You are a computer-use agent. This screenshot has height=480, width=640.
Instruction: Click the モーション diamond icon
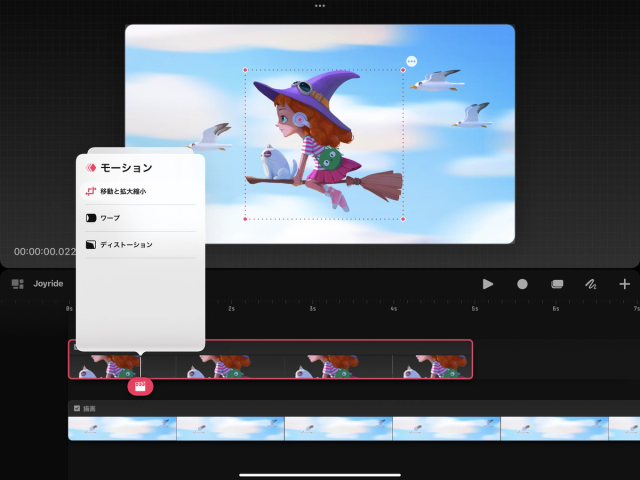(x=91, y=168)
